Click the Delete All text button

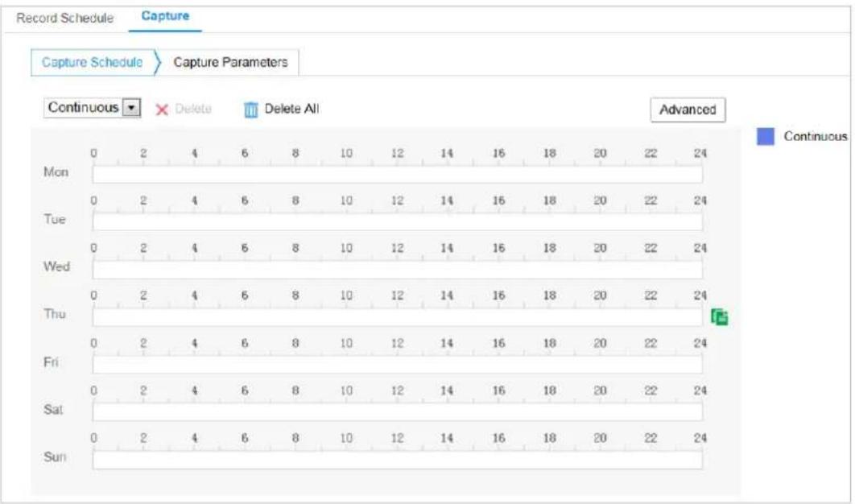pyautogui.click(x=291, y=109)
